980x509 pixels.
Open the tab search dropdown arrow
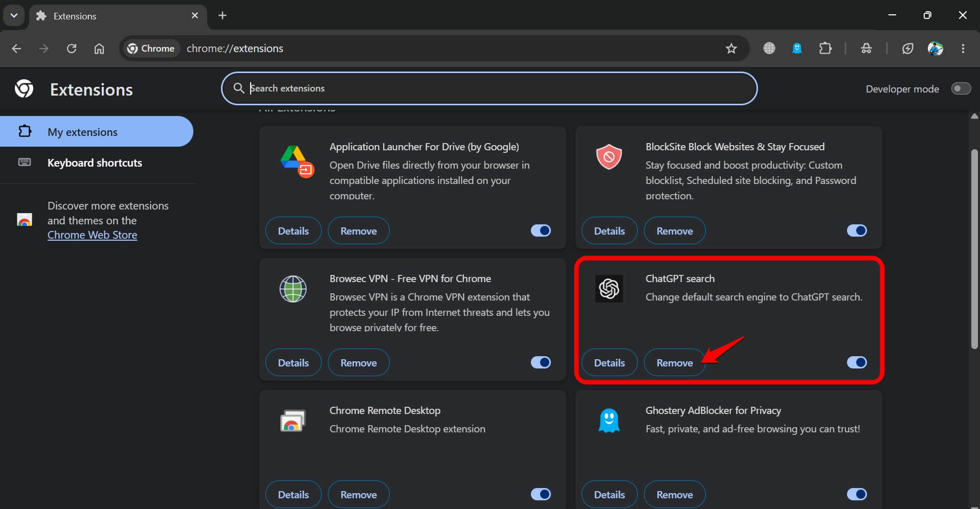(14, 16)
